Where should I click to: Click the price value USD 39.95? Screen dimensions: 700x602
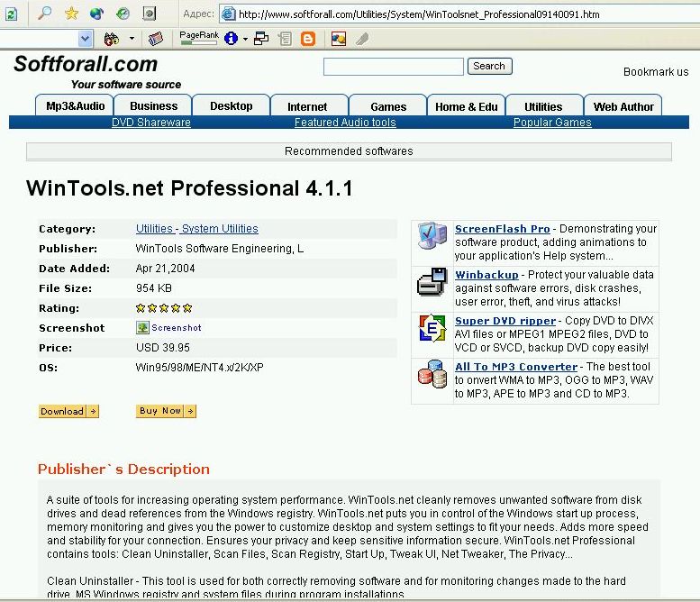[163, 348]
